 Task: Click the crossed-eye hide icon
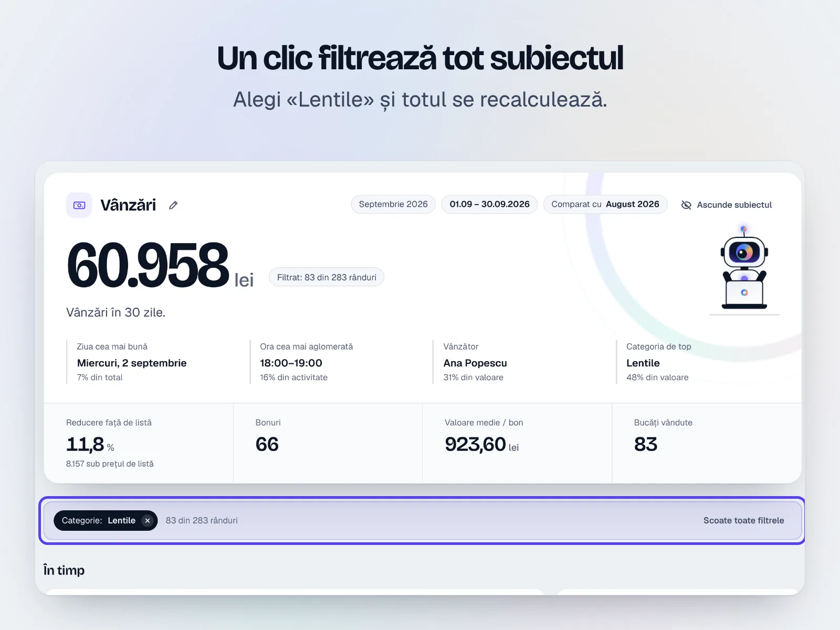[x=686, y=205]
